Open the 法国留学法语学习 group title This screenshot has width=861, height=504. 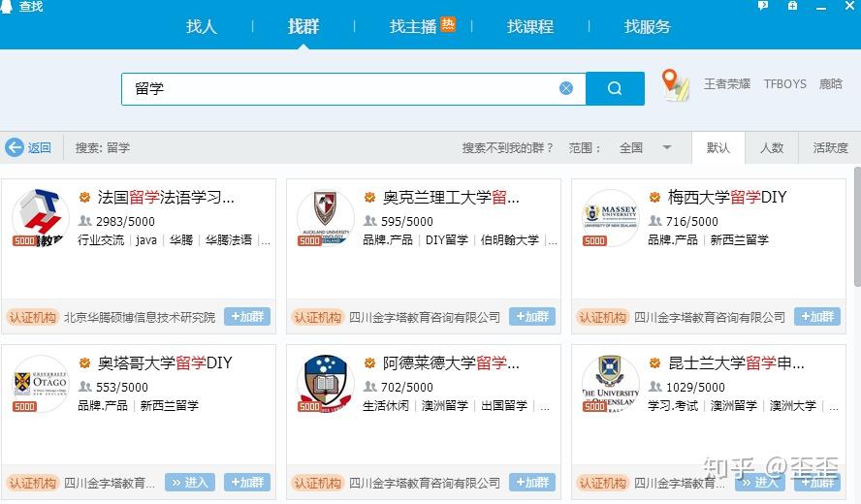[166, 197]
